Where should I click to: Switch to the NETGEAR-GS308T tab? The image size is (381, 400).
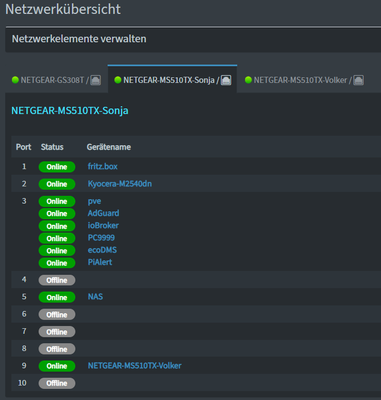tap(56, 80)
